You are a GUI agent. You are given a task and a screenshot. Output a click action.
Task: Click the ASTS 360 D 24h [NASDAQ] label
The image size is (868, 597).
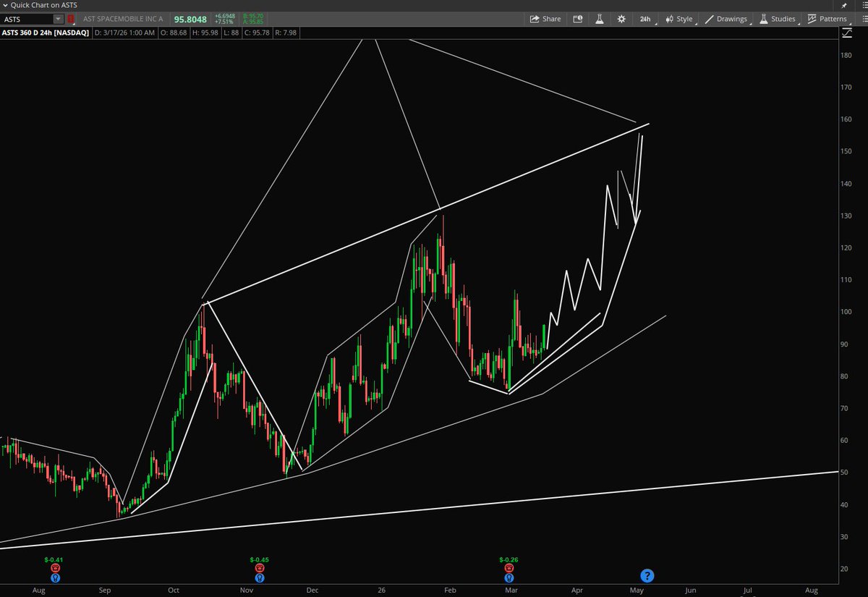tap(44, 32)
